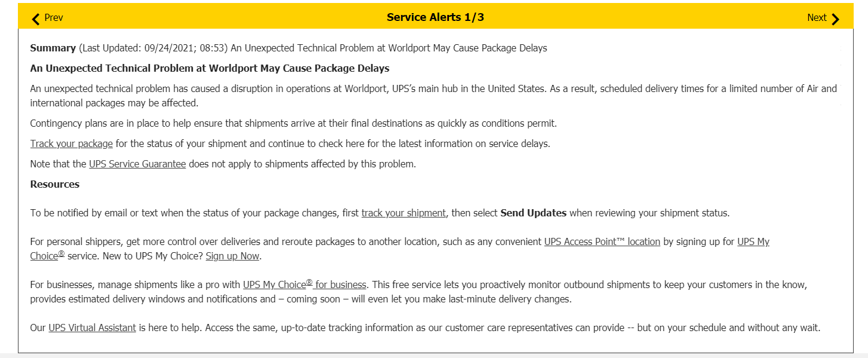Click the bold Worldport package delays heading
Viewport: 868px width, 358px height.
(210, 68)
